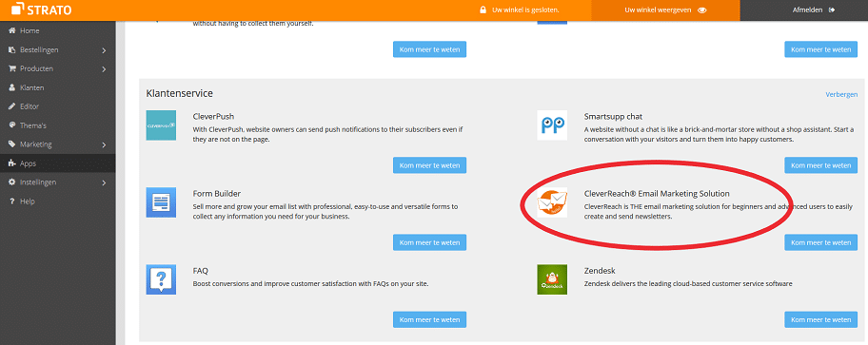Click Kom meer te weten for Zendesk
The height and width of the screenshot is (345, 868).
tap(821, 319)
